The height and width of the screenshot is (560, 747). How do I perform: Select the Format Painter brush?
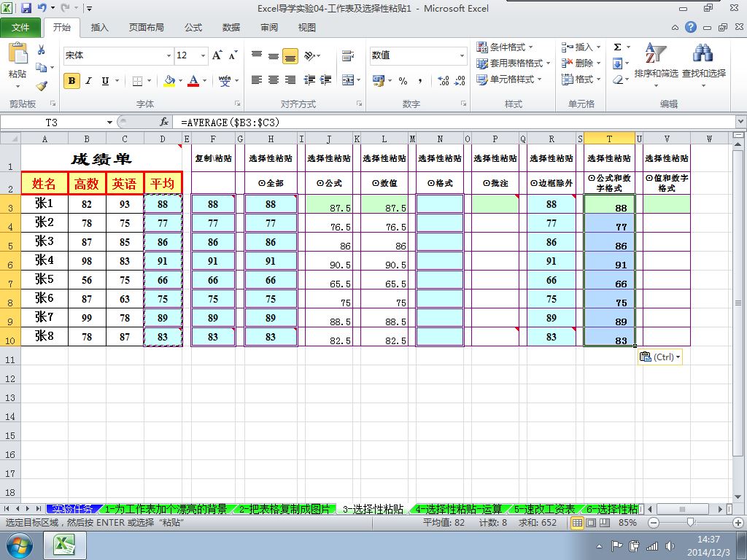pyautogui.click(x=42, y=86)
